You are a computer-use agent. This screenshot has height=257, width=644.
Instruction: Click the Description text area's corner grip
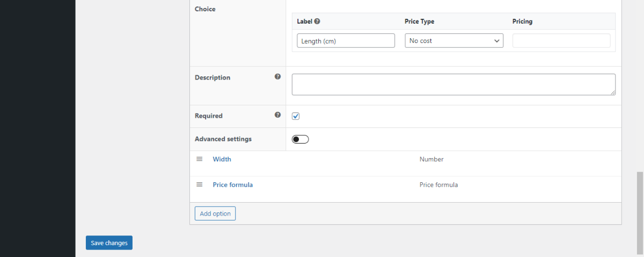point(612,92)
